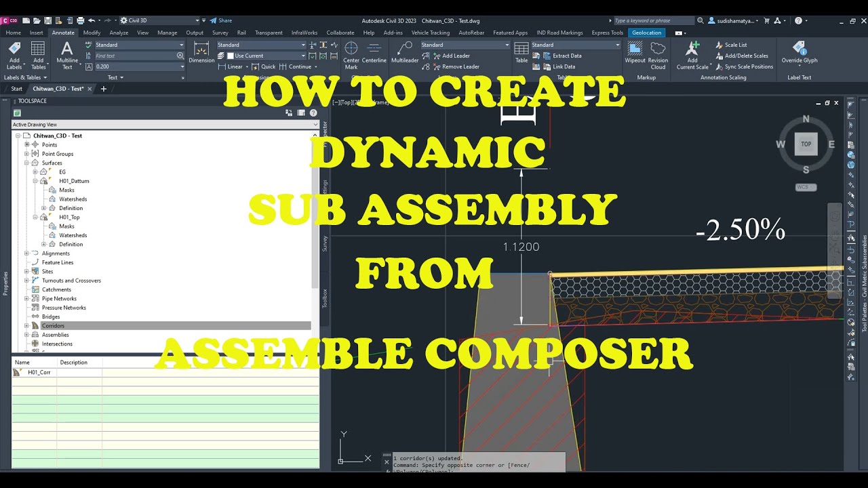868x488 pixels.
Task: Select the Multiline Text tool
Action: pos(67,55)
